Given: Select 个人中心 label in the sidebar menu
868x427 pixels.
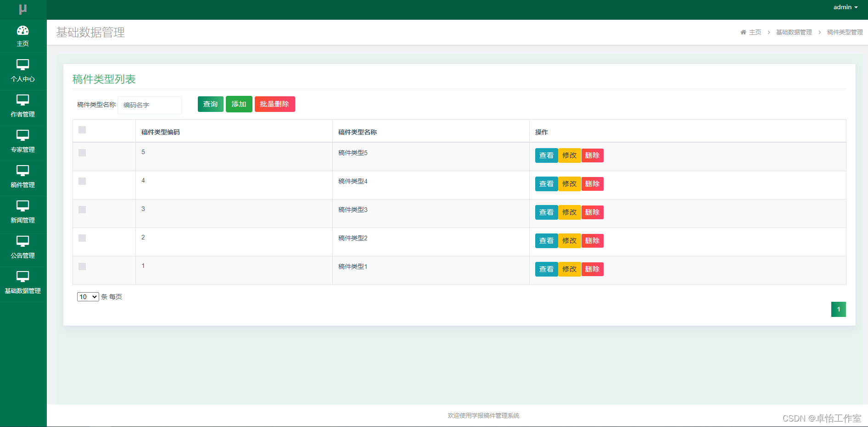Looking at the screenshot, I should (22, 79).
